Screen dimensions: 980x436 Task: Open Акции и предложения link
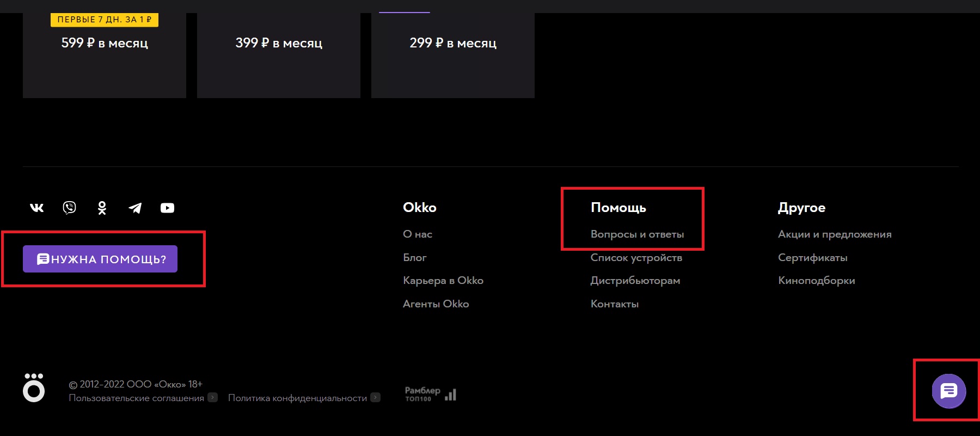[834, 234]
